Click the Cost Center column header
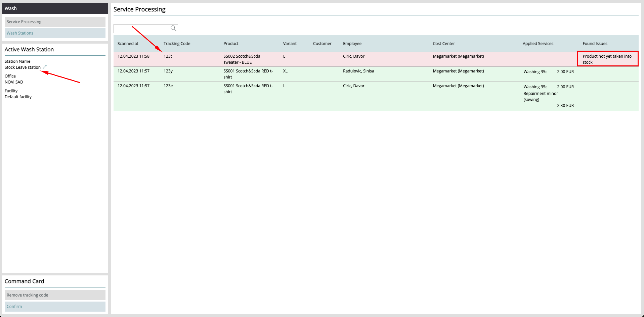This screenshot has width=644, height=317. pyautogui.click(x=443, y=44)
